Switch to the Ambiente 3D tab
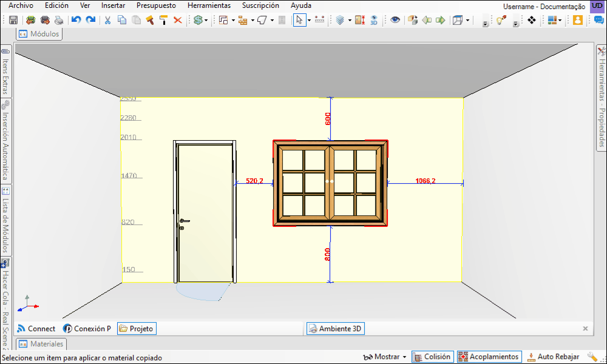Viewport: 607px width, 364px height. click(336, 329)
